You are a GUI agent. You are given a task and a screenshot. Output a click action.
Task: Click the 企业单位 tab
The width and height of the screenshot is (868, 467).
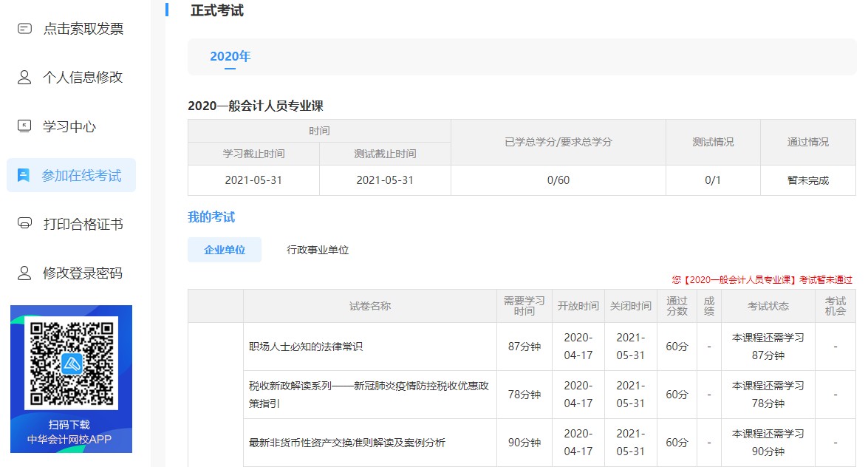pos(224,249)
